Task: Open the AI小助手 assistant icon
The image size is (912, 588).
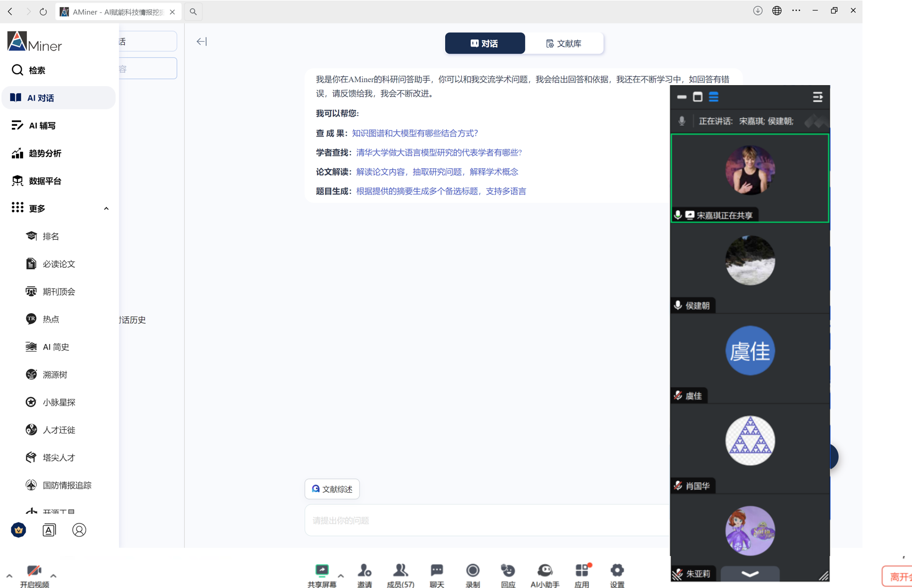Action: tap(545, 570)
